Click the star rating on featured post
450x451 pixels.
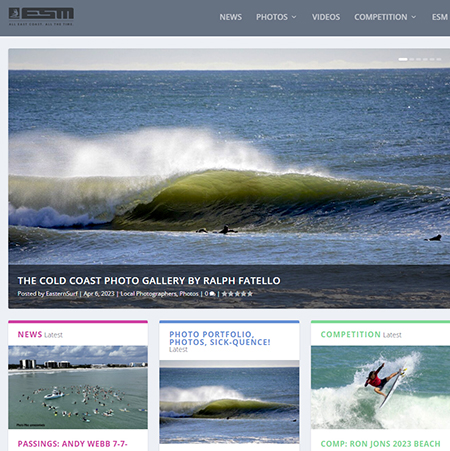[x=237, y=294]
